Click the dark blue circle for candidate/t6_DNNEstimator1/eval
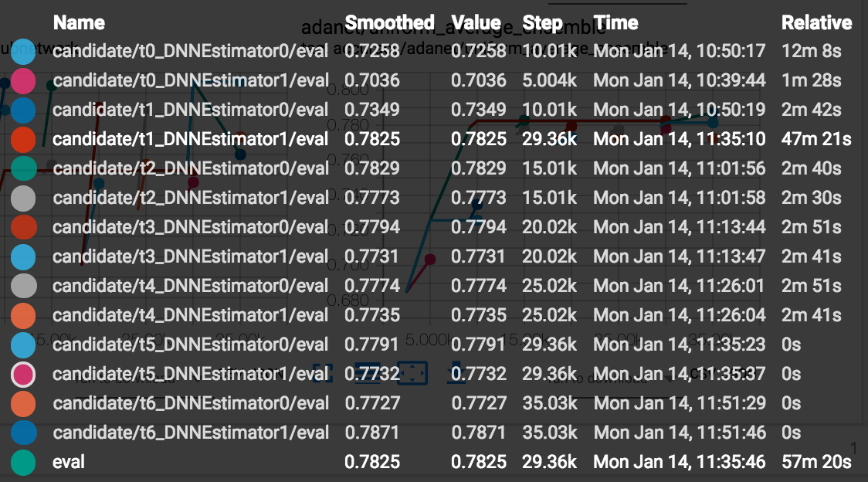Screen dimensions: 868x482 click(23, 433)
